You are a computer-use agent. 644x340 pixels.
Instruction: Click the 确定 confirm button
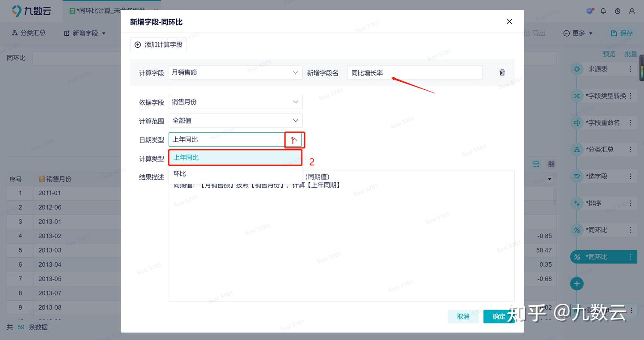[499, 316]
